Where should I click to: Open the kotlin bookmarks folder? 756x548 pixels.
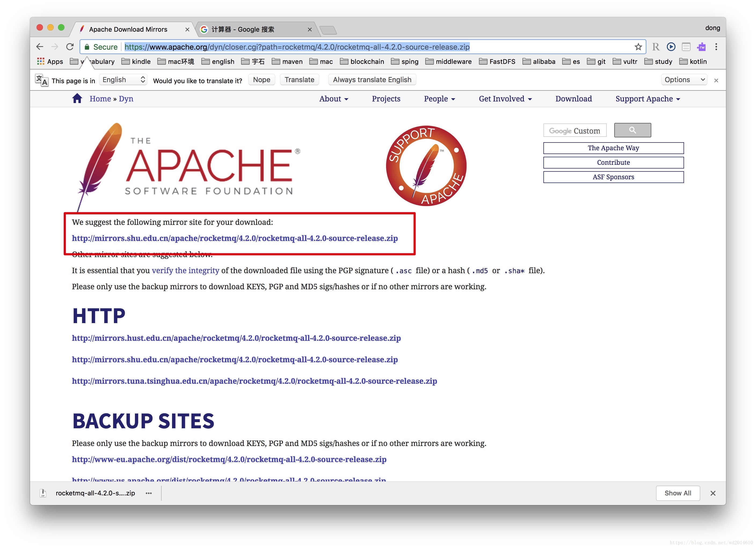693,62
